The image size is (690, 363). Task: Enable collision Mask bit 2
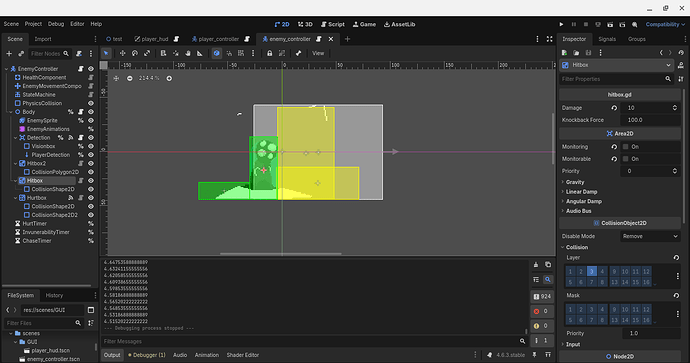tap(581, 309)
